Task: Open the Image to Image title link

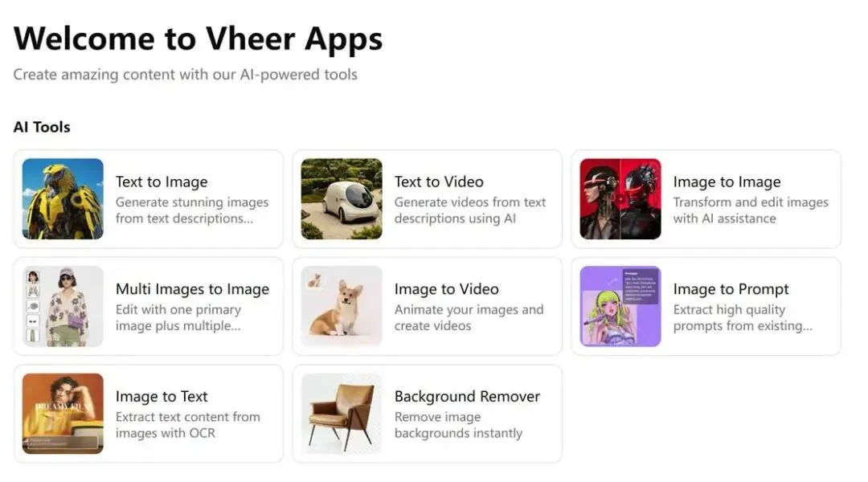Action: [727, 182]
